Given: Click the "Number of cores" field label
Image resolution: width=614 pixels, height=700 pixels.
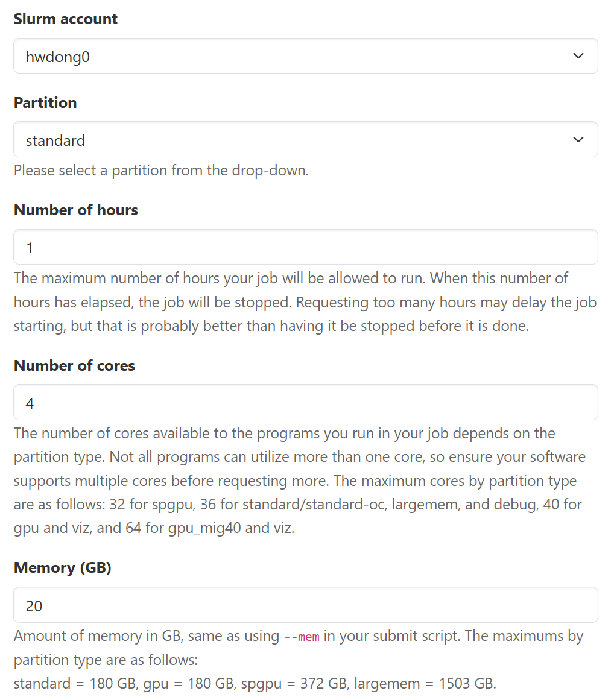Looking at the screenshot, I should tap(74, 365).
